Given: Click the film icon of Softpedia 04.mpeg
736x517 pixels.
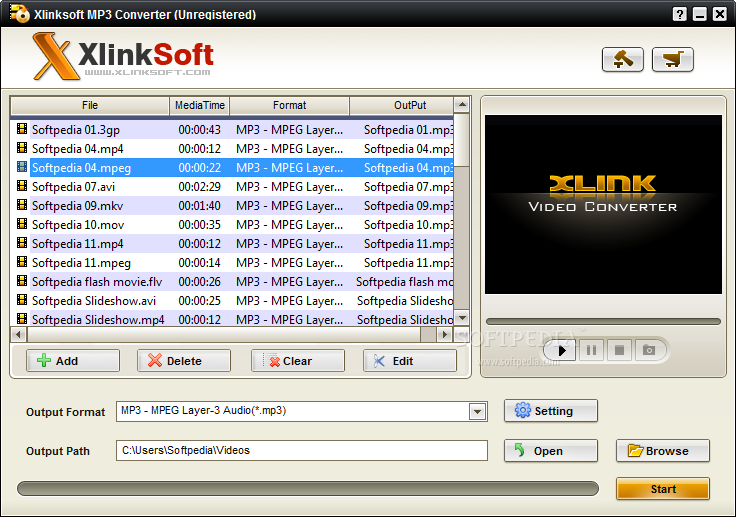Looking at the screenshot, I should (x=22, y=167).
